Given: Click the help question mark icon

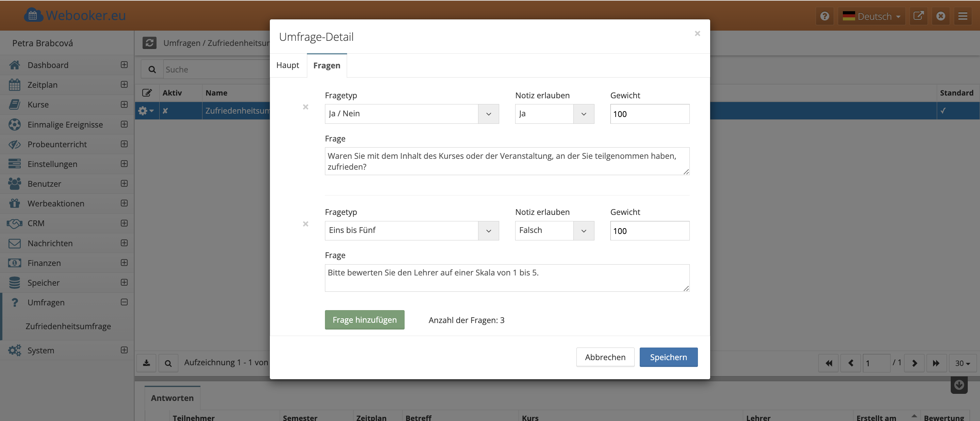Looking at the screenshot, I should point(824,16).
